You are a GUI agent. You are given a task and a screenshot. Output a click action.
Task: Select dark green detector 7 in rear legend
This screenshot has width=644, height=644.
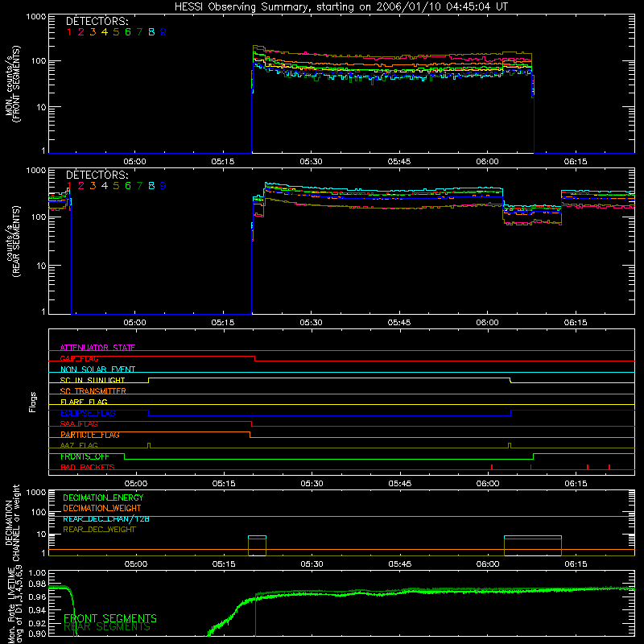pyautogui.click(x=139, y=186)
